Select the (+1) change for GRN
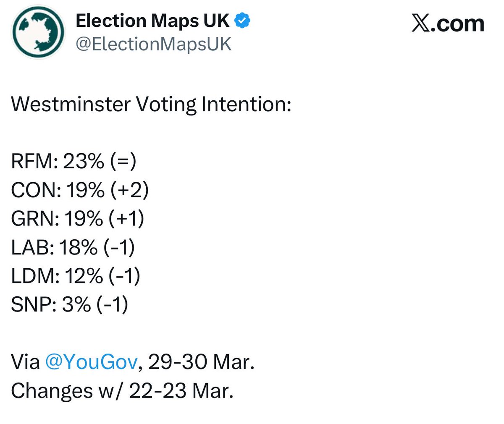Screen dimensions: 504x424 (x=126, y=218)
